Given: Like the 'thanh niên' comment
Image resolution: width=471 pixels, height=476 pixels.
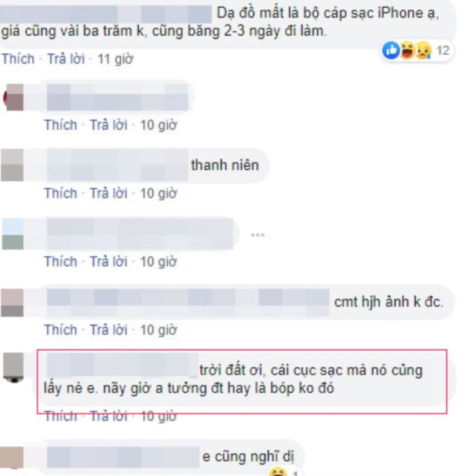Looking at the screenshot, I should 60,193.
